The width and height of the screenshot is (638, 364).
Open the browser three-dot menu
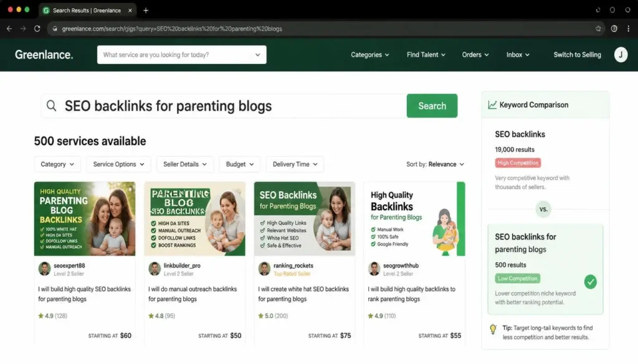[628, 29]
